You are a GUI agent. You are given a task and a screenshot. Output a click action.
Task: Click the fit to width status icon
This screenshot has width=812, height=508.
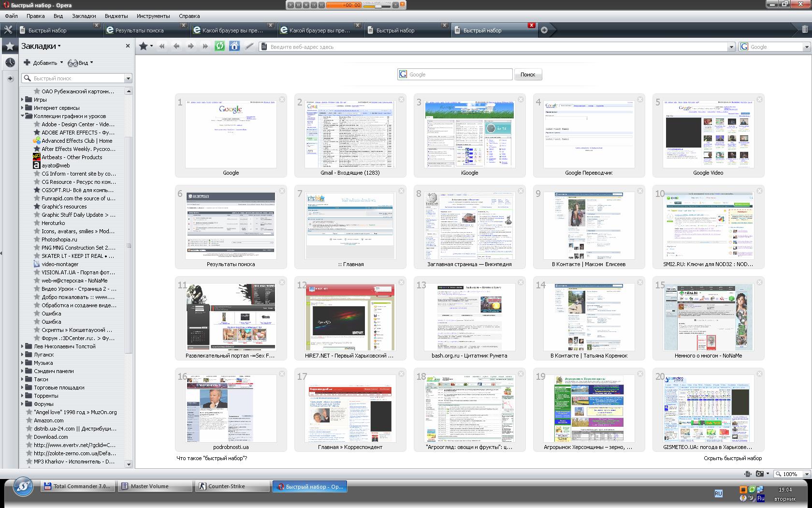click(x=748, y=474)
